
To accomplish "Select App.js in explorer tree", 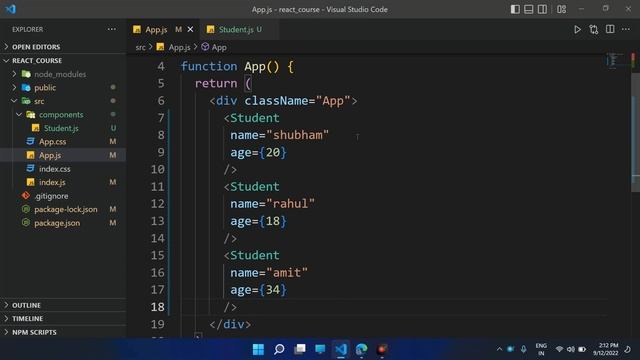I will [x=49, y=155].
